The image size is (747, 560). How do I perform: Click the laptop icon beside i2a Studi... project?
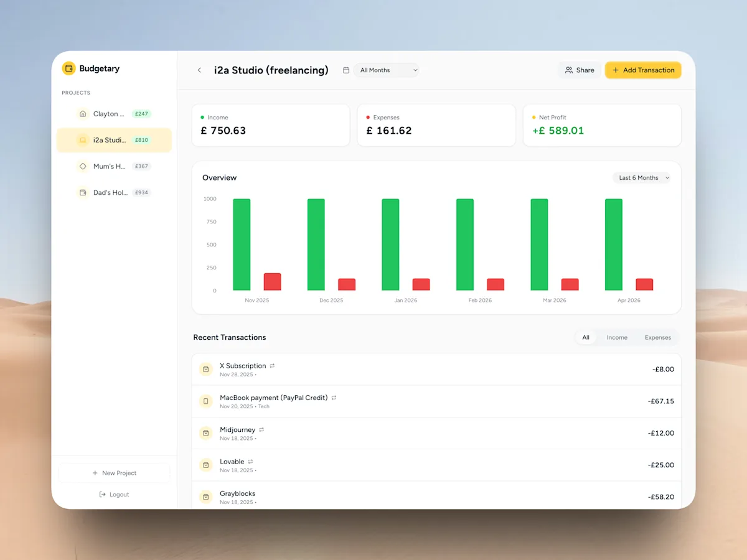[x=83, y=140]
